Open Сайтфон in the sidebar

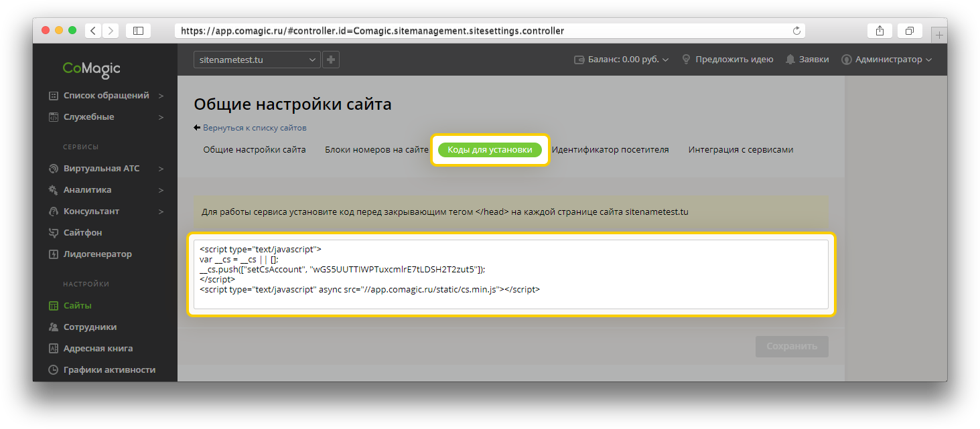pos(83,233)
